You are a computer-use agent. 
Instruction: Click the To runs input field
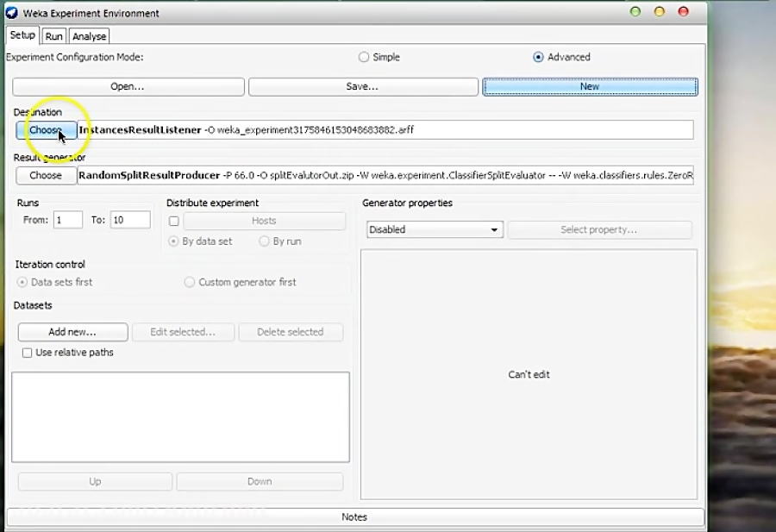point(129,220)
